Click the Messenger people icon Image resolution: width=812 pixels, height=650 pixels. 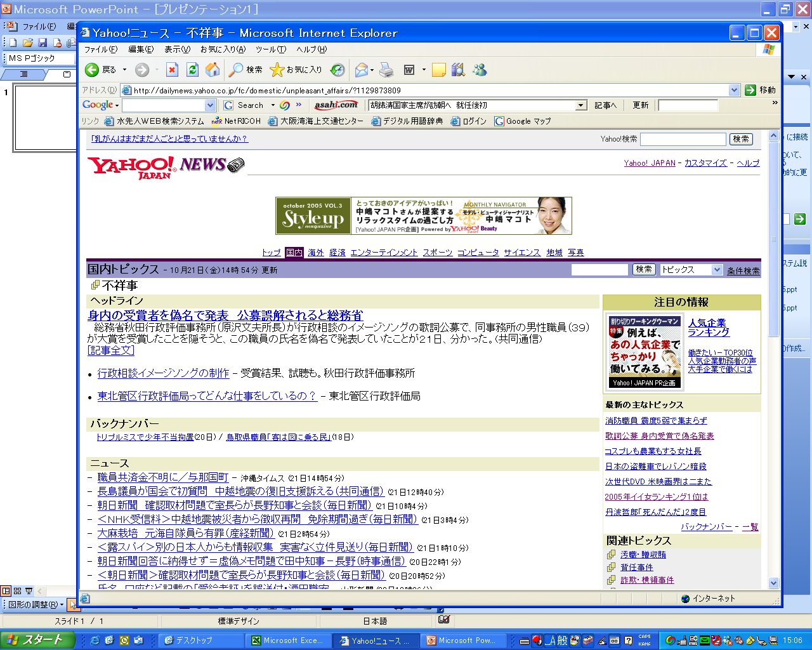tap(480, 70)
